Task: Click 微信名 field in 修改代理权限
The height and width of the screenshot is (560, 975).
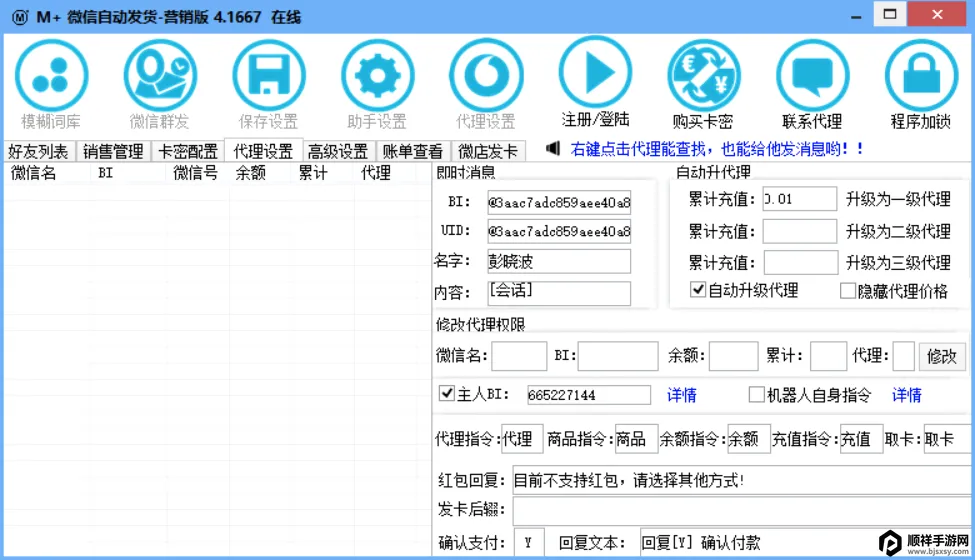Action: pos(519,356)
